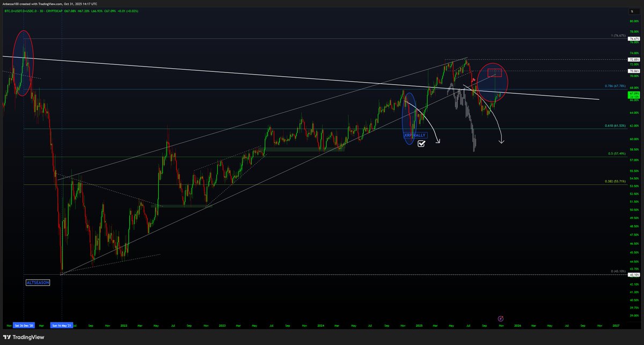Click the percent sign icon on price scale
Image resolution: width=644 pixels, height=345 pixels.
(x=634, y=11)
